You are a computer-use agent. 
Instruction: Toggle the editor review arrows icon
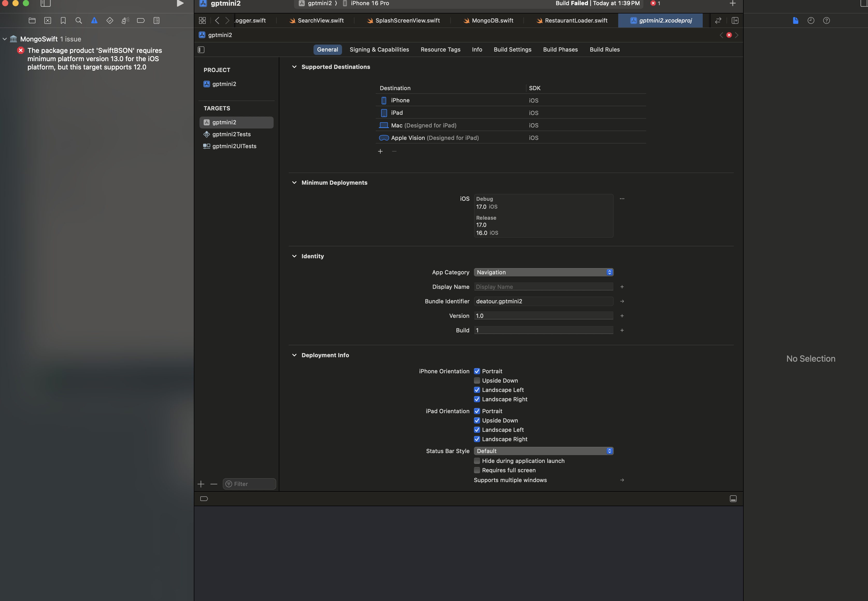pyautogui.click(x=718, y=20)
